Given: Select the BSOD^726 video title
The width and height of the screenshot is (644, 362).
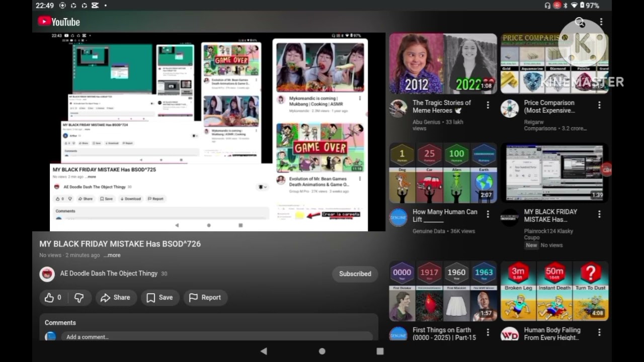Looking at the screenshot, I should tap(120, 244).
